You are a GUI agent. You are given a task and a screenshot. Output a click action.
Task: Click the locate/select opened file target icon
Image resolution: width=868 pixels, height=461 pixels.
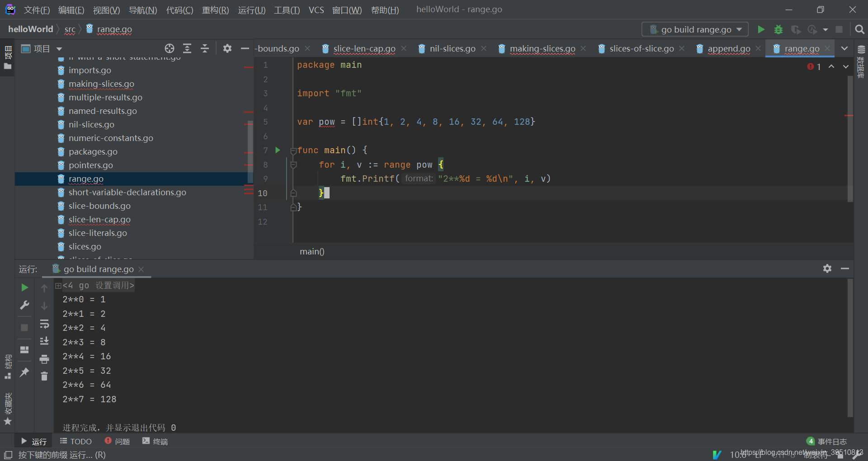coord(170,48)
